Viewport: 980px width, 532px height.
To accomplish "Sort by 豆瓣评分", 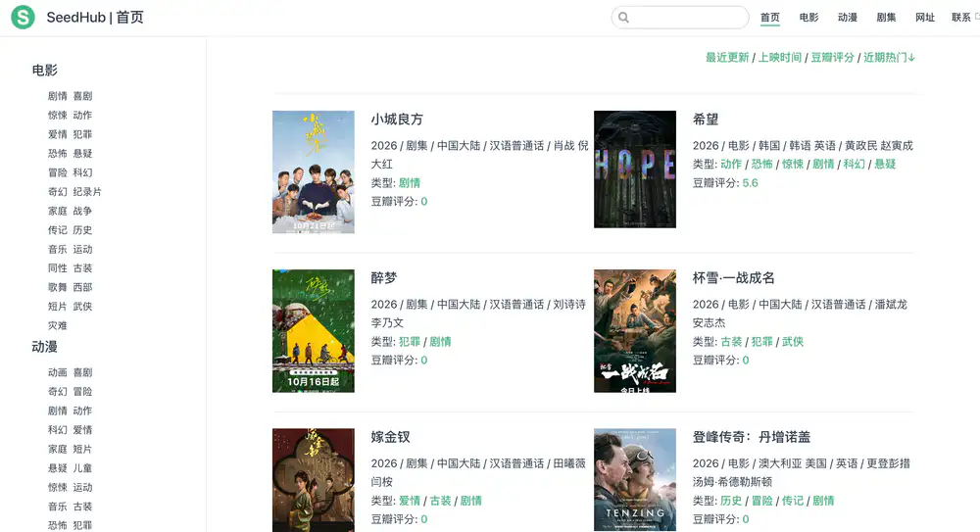I will point(832,58).
